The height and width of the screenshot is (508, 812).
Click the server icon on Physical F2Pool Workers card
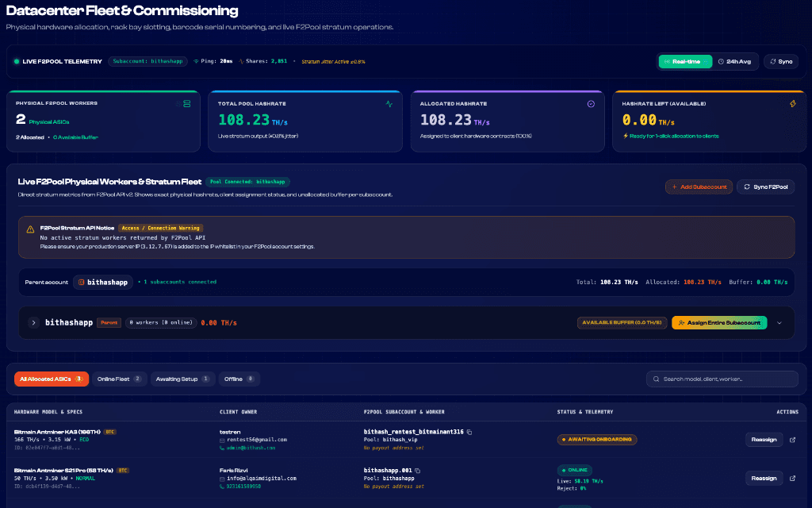click(x=187, y=104)
